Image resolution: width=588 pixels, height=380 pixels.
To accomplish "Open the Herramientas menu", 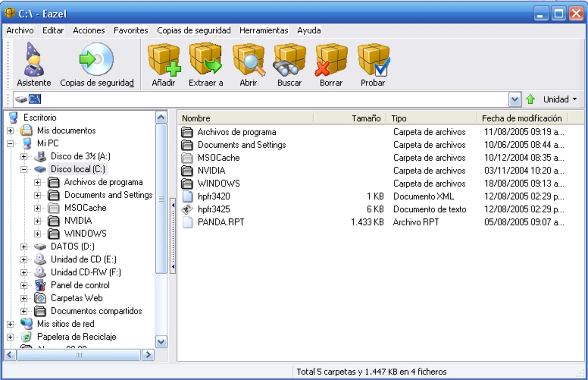I will click(x=264, y=30).
